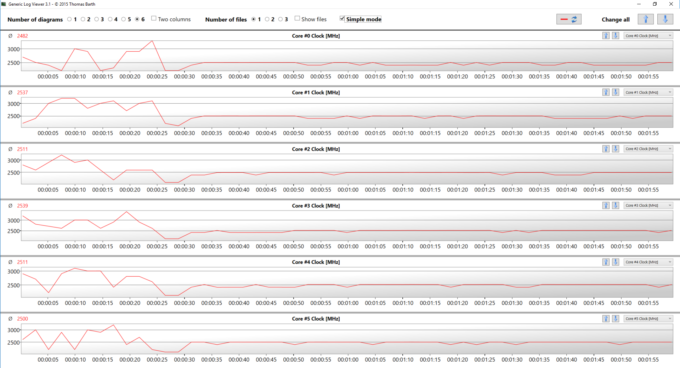
Task: Click the Core #0 Clock [MHz] chart title
Action: (x=316, y=36)
